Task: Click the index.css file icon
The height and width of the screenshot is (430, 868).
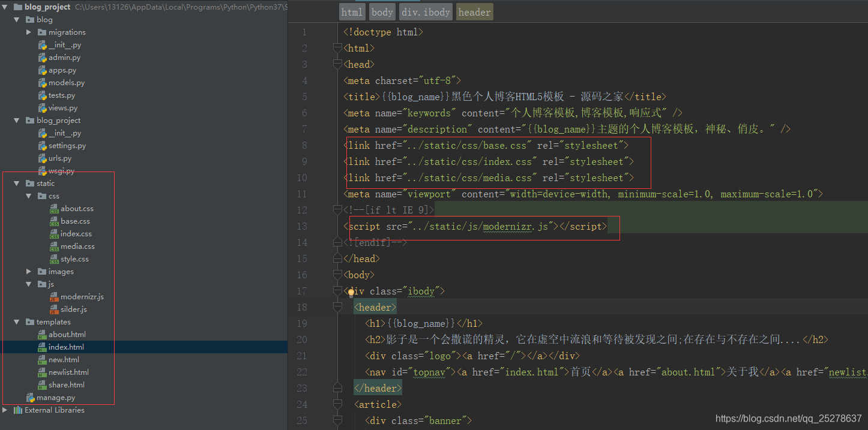Action: [54, 234]
